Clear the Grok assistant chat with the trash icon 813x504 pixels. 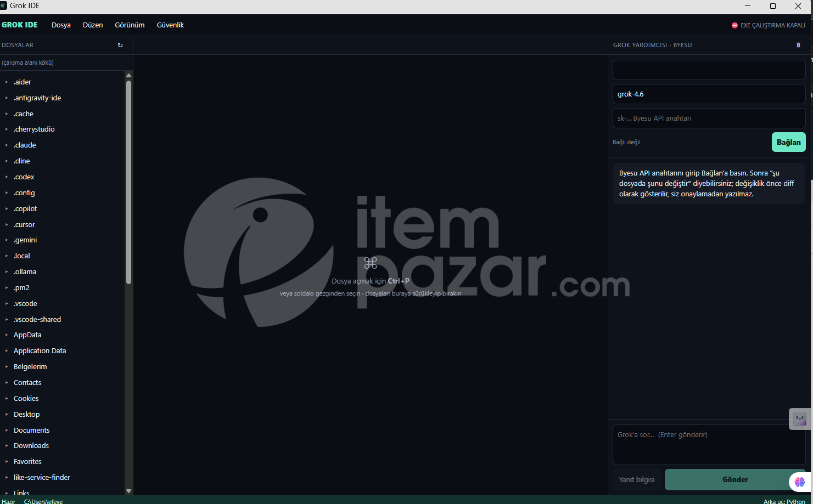click(x=798, y=45)
